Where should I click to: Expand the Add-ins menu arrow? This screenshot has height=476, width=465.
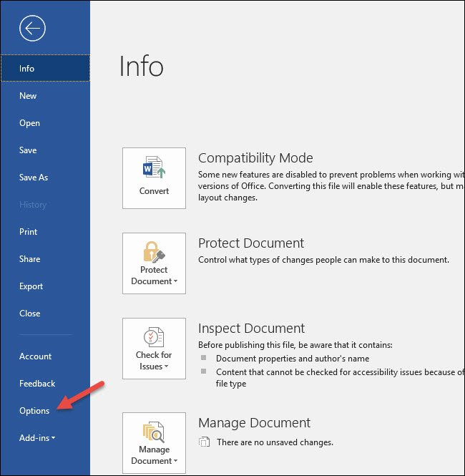54,438
